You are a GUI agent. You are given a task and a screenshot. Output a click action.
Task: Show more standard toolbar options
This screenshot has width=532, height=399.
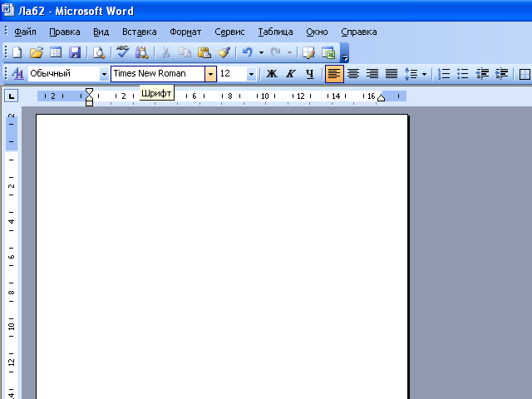pos(345,53)
